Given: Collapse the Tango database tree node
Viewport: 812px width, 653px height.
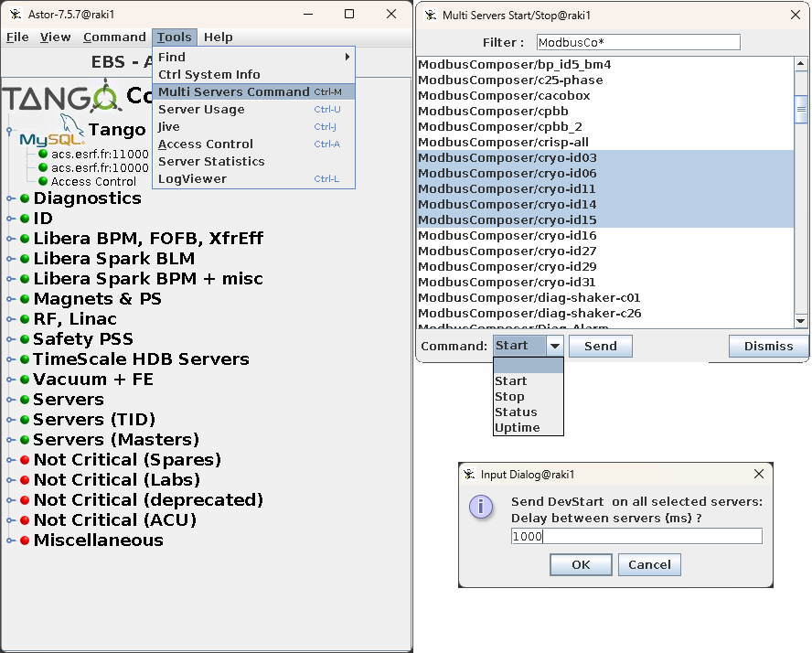Looking at the screenshot, I should coord(9,131).
